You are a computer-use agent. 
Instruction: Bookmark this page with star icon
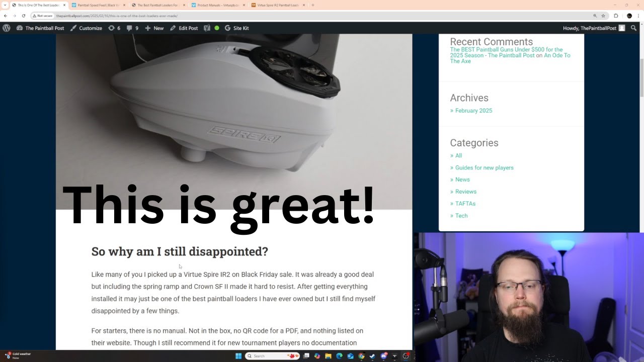(603, 16)
